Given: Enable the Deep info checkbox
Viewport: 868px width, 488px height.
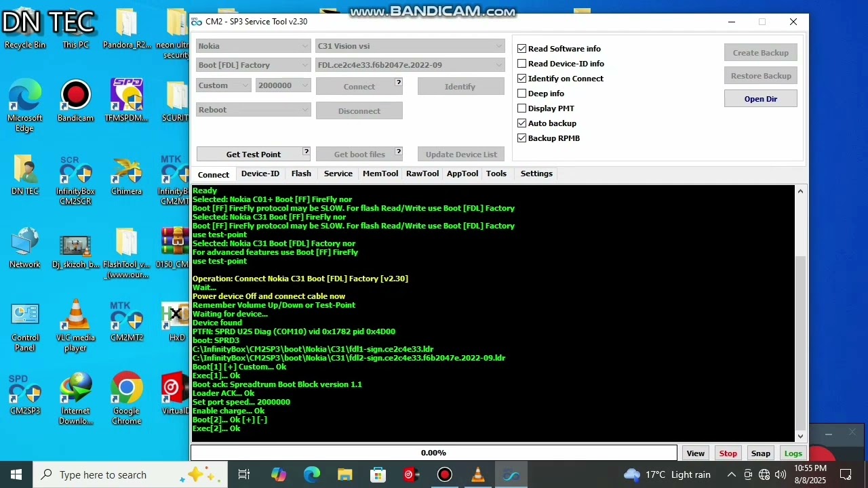Looking at the screenshot, I should [x=521, y=94].
